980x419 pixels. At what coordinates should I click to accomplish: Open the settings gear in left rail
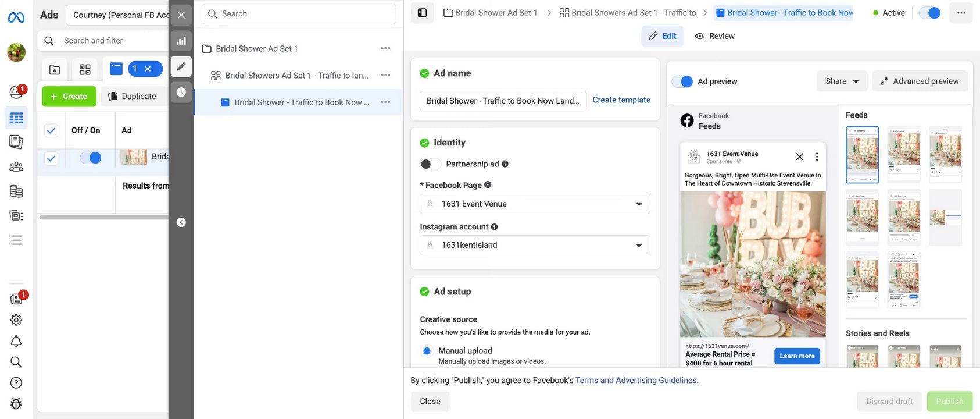tap(16, 320)
